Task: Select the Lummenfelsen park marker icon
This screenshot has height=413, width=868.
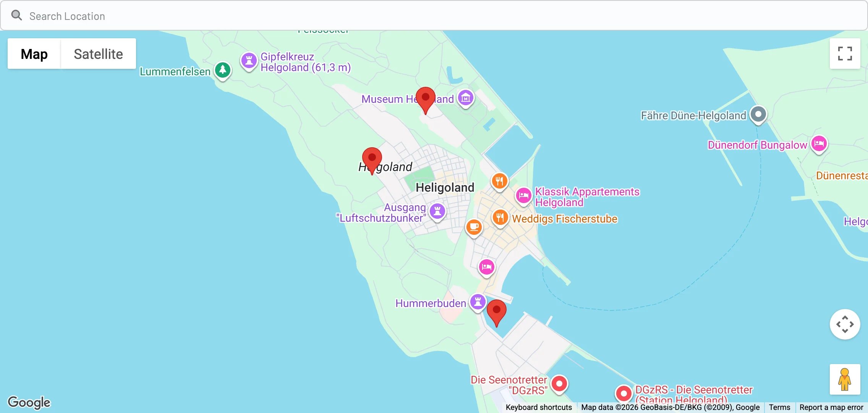Action: (x=223, y=71)
